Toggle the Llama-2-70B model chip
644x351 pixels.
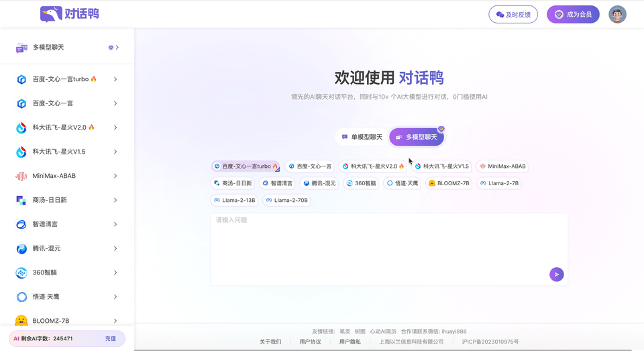click(x=286, y=200)
